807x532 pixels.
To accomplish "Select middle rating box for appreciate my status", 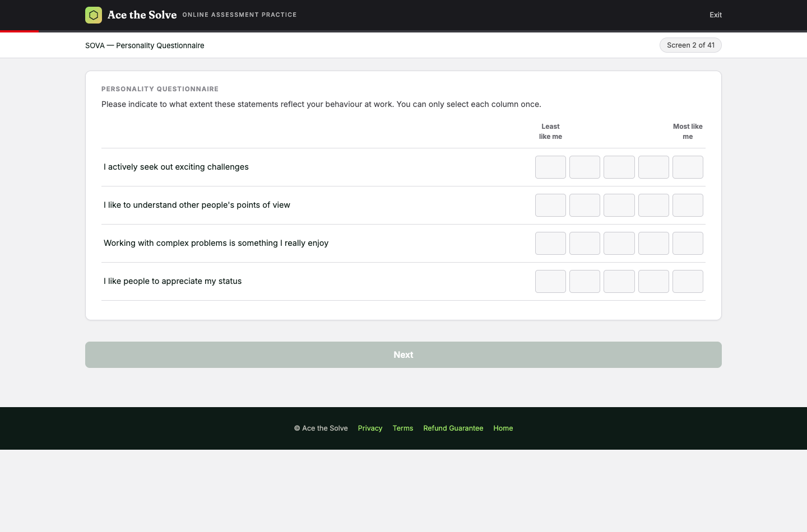I will [x=619, y=281].
